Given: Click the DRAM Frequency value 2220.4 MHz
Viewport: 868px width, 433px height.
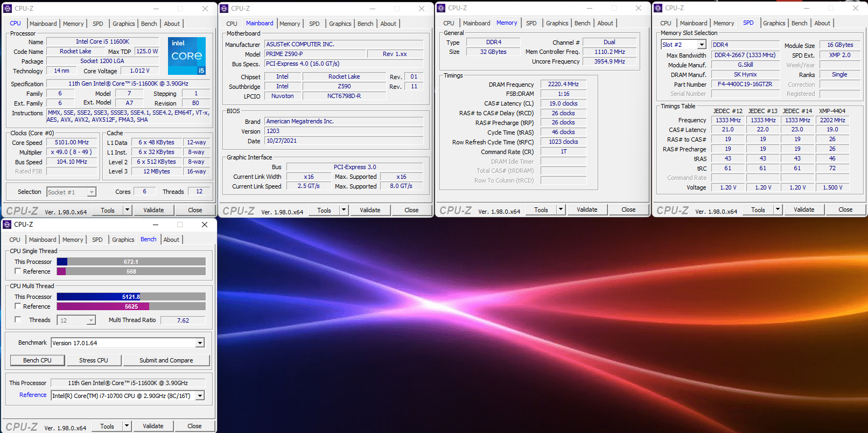Looking at the screenshot, I should point(563,85).
